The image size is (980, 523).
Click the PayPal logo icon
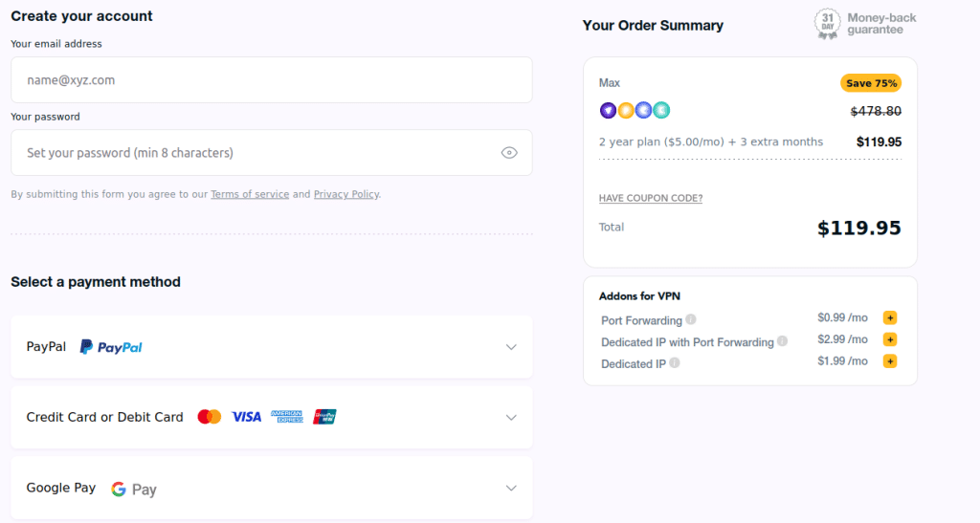(111, 347)
